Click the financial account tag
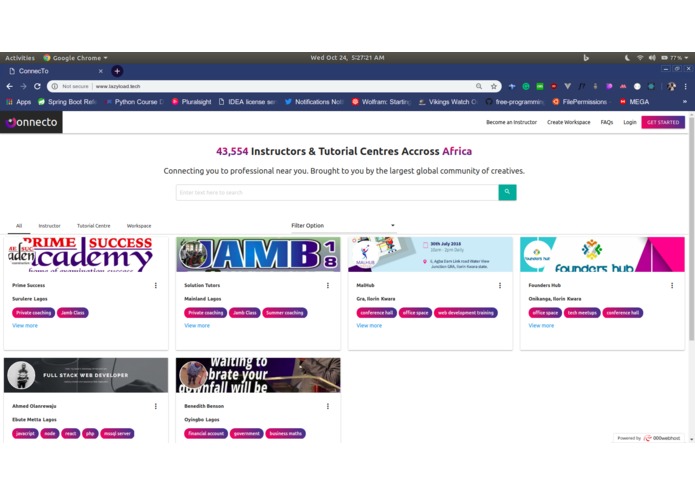 [206, 434]
